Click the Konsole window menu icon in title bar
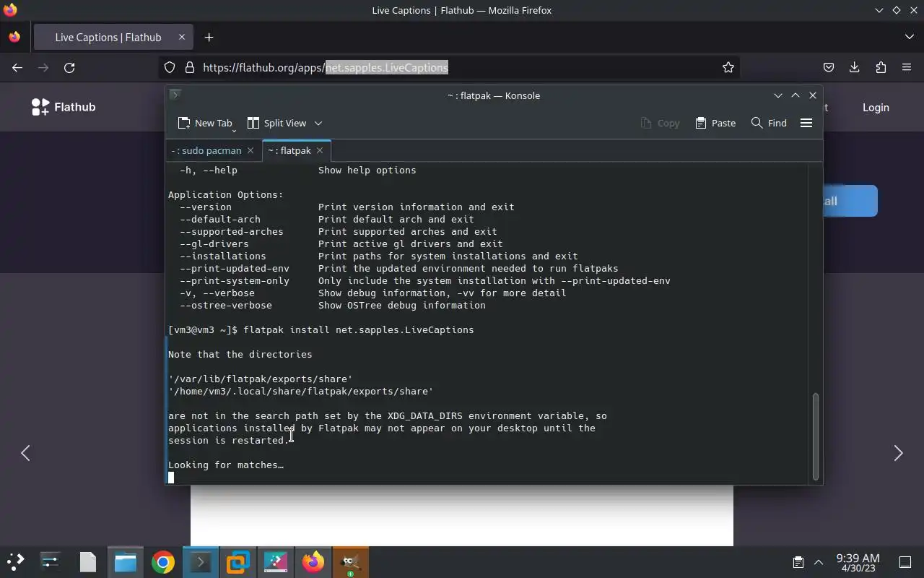Viewport: 924px width, 578px height. tap(175, 95)
